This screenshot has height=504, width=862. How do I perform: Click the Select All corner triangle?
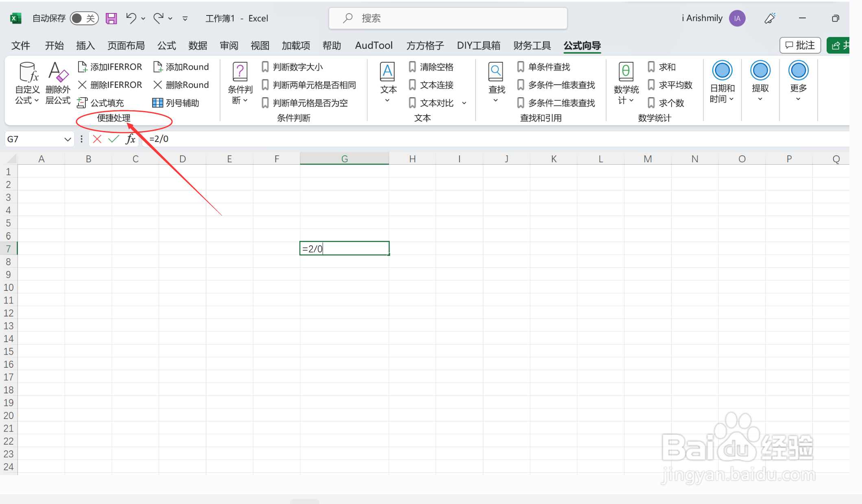(11, 159)
